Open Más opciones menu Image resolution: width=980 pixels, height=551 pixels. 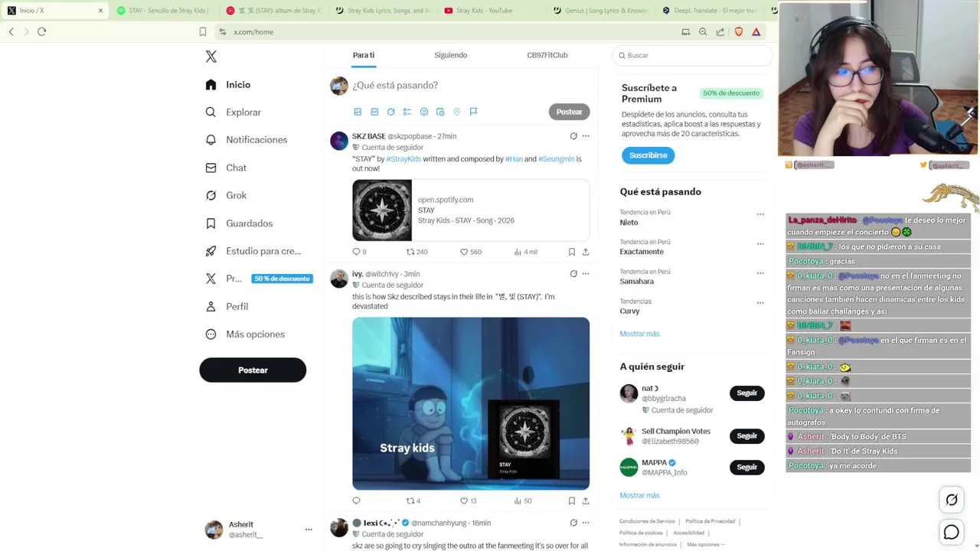pyautogui.click(x=245, y=334)
